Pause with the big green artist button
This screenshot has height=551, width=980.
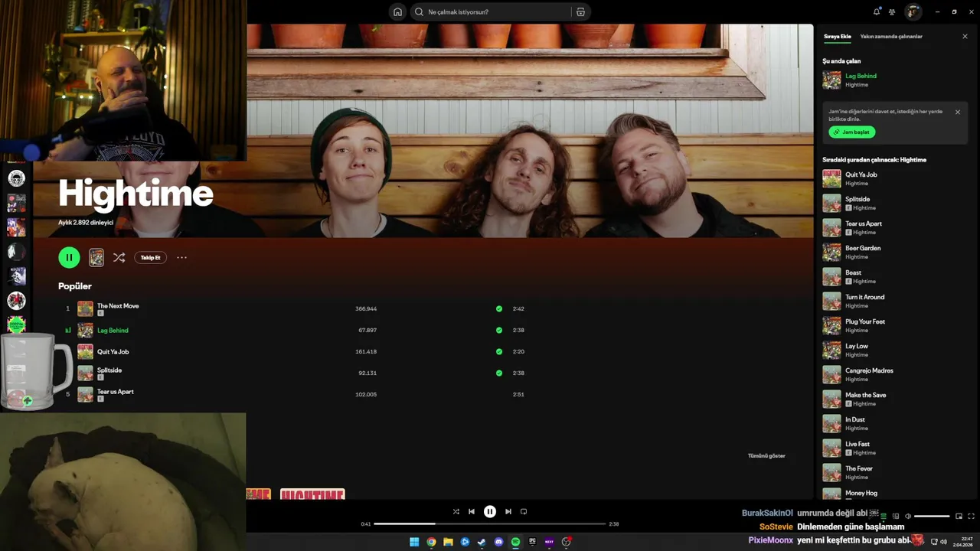[x=69, y=257]
